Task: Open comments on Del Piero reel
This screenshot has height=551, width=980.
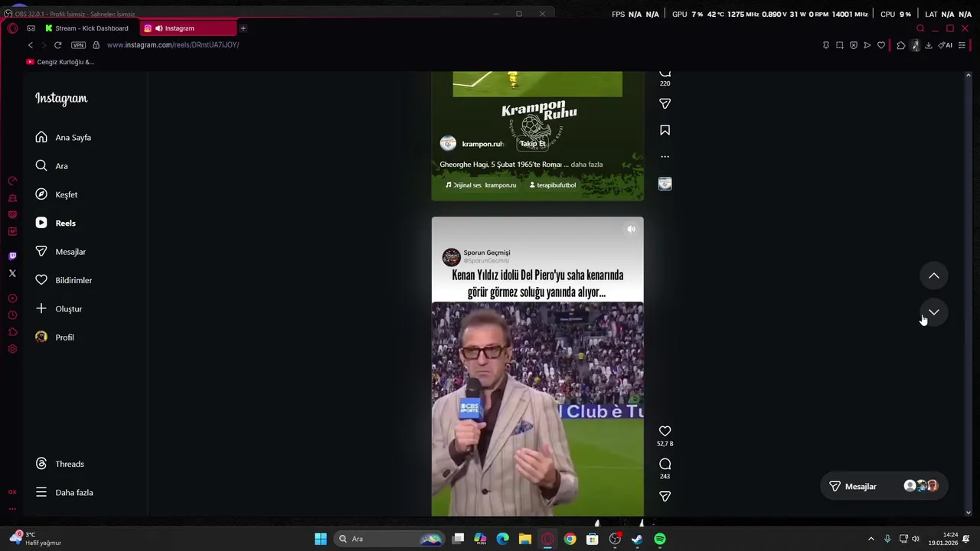Action: [665, 465]
